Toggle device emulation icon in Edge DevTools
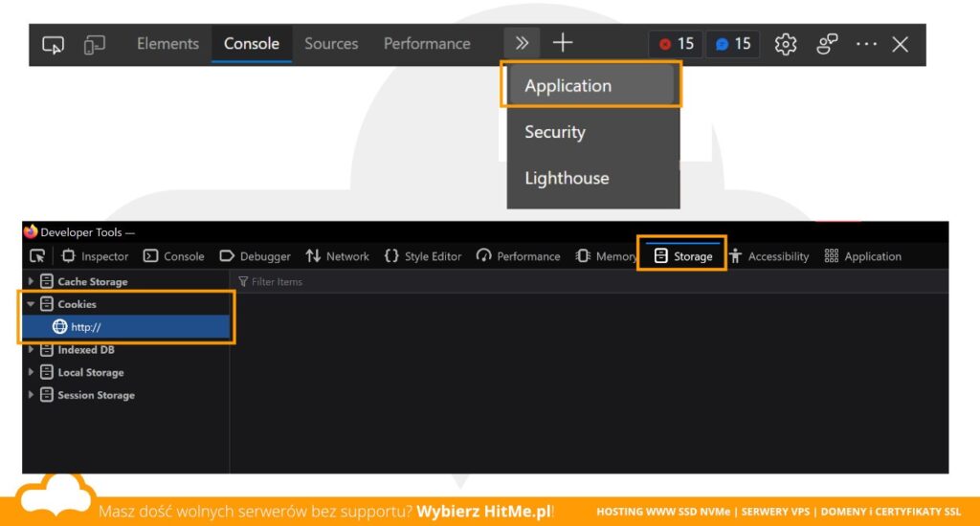980x526 pixels. pyautogui.click(x=95, y=44)
